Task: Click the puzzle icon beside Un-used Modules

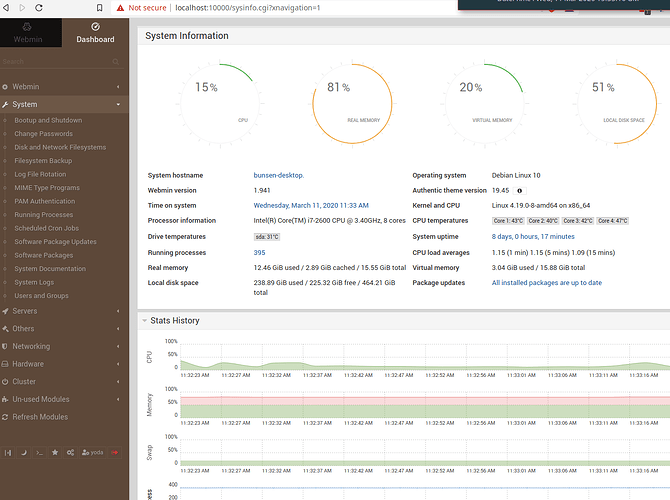Action: coord(5,399)
